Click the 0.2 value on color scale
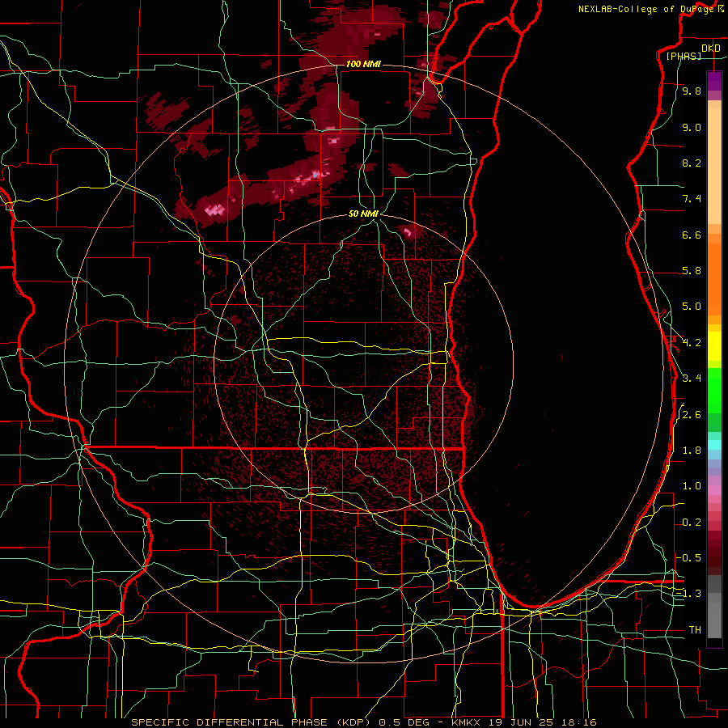 [x=692, y=523]
